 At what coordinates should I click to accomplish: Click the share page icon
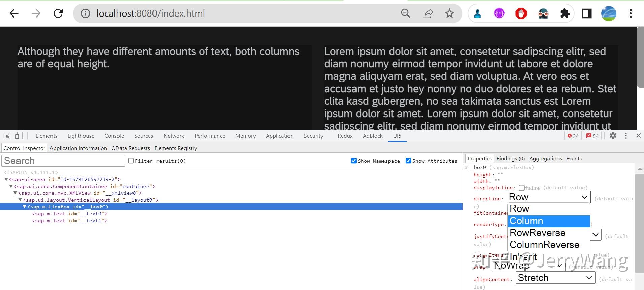428,13
